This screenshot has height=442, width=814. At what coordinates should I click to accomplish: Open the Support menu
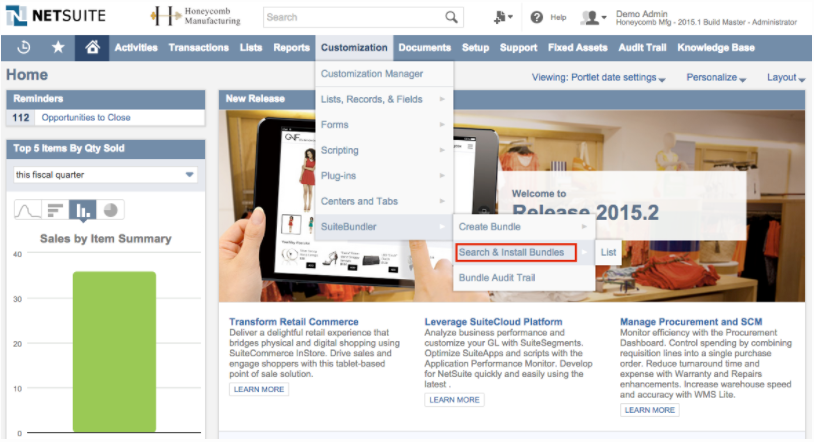coord(518,48)
